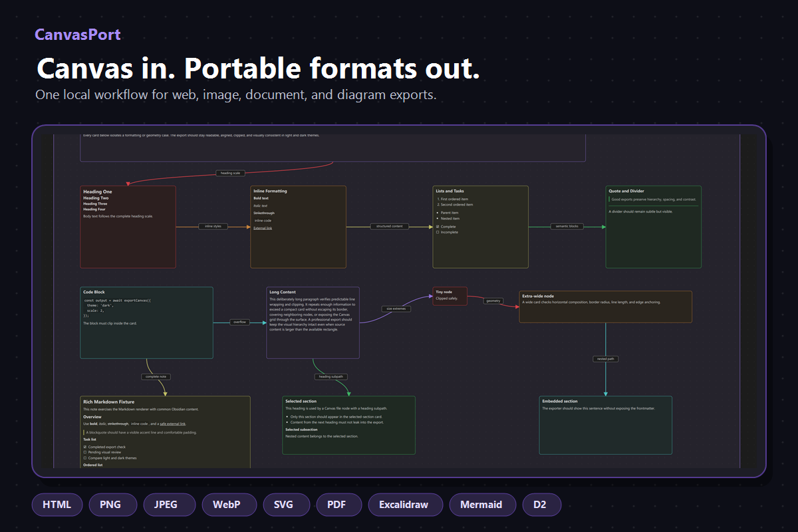The width and height of the screenshot is (798, 532).
Task: Click the heading subpath edge label
Action: pos(331,377)
